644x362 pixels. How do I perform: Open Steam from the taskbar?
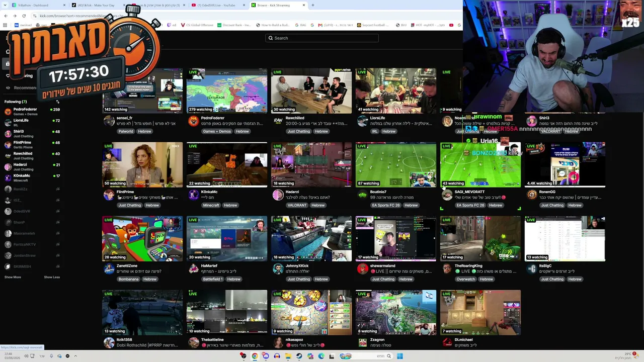299,356
